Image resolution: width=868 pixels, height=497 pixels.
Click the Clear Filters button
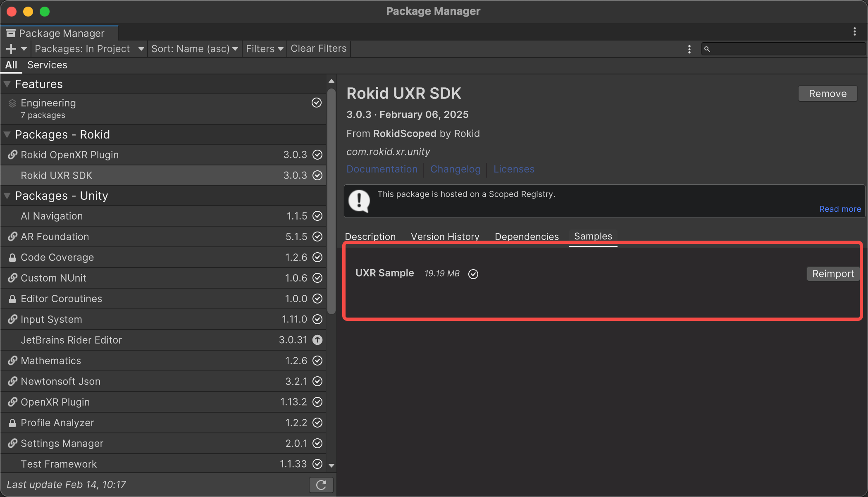[x=318, y=49]
